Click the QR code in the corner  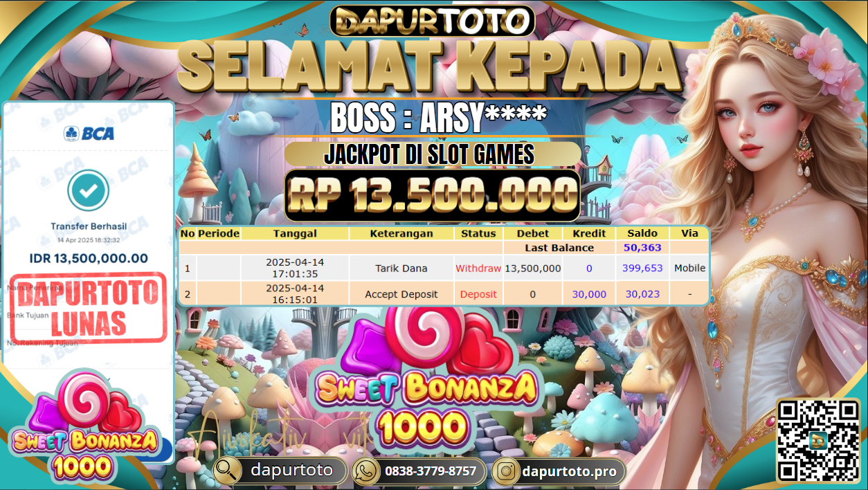point(818,440)
